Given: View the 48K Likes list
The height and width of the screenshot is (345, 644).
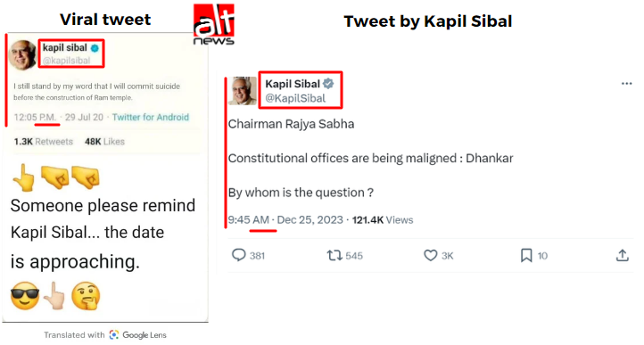Looking at the screenshot, I should pyautogui.click(x=104, y=142).
